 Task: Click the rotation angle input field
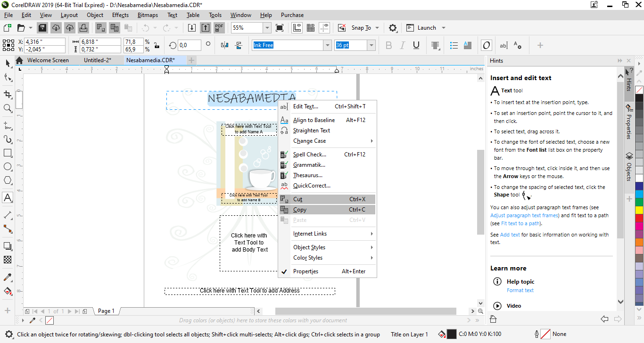click(x=190, y=45)
